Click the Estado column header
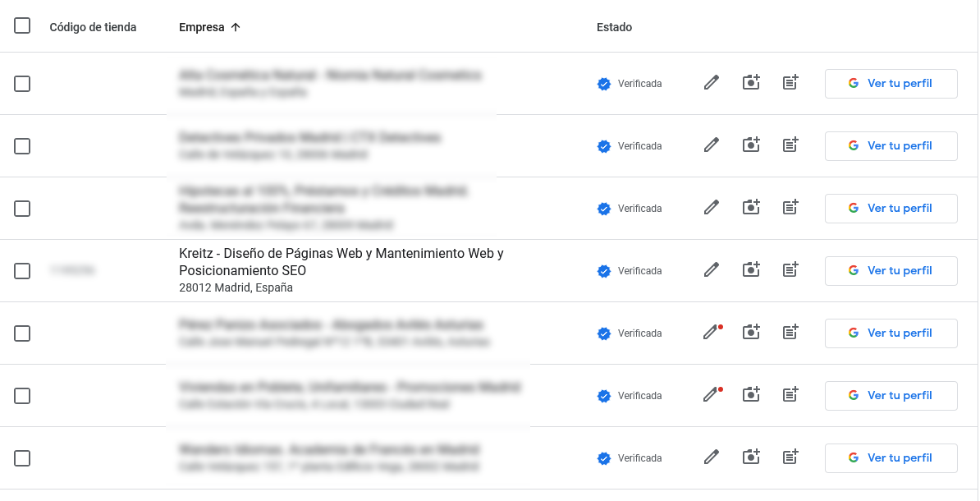The width and height of the screenshot is (980, 501). [x=616, y=26]
